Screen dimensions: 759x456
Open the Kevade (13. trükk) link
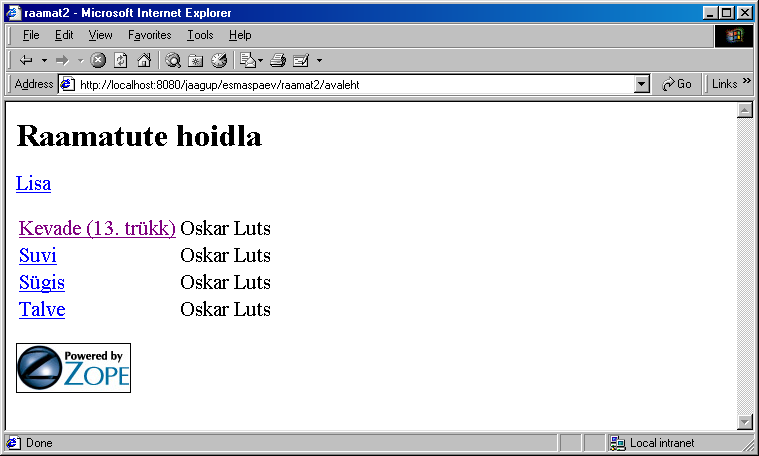click(x=97, y=229)
